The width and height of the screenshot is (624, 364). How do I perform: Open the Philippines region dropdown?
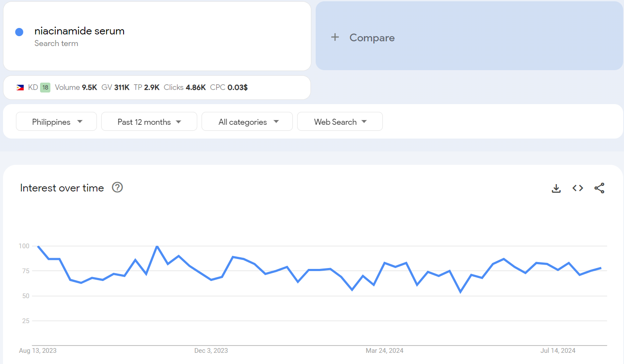pyautogui.click(x=56, y=122)
